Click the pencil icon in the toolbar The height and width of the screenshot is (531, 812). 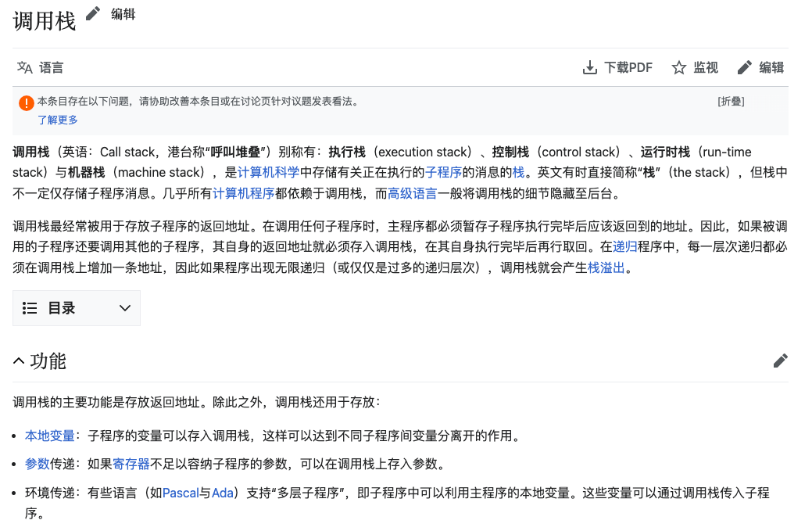[745, 67]
